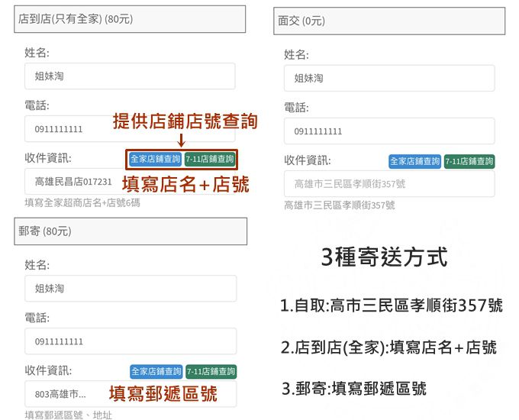Open the 店到店(只有全家) (80元) shipping dropdown

pos(130,19)
